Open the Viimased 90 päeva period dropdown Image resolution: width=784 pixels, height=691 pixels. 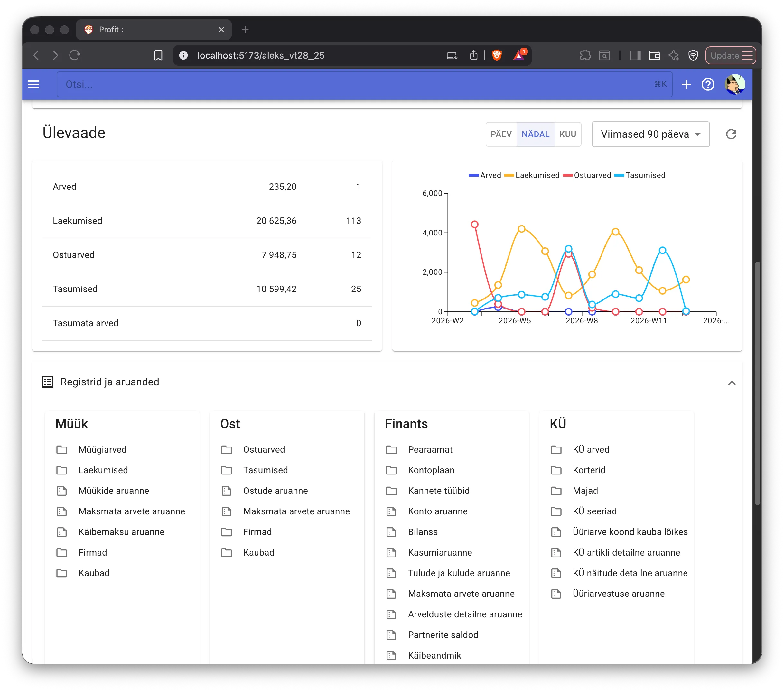point(650,134)
